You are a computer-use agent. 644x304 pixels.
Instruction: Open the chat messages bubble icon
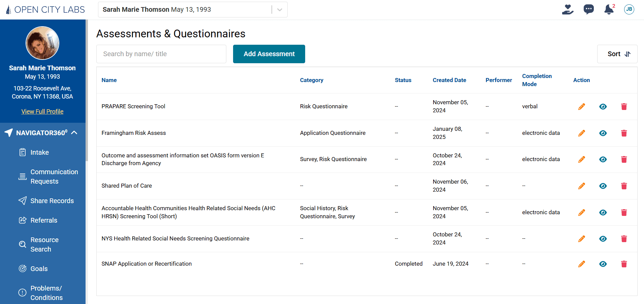pyautogui.click(x=589, y=9)
